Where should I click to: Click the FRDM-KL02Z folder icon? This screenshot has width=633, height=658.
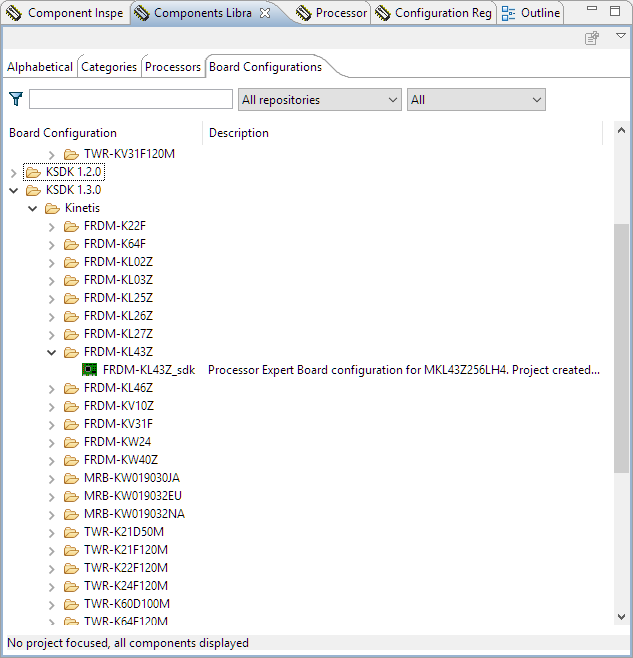(x=71, y=262)
